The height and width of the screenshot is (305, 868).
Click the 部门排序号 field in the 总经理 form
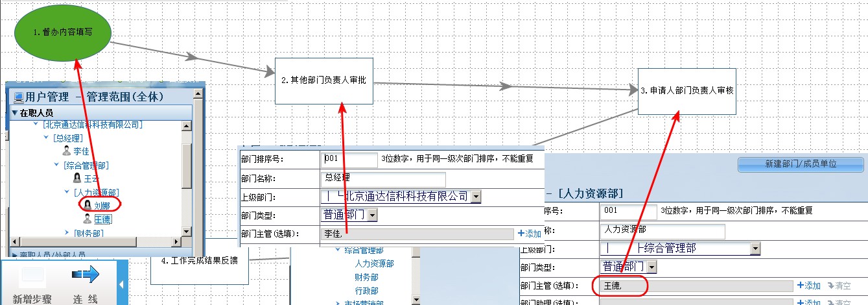click(x=349, y=160)
